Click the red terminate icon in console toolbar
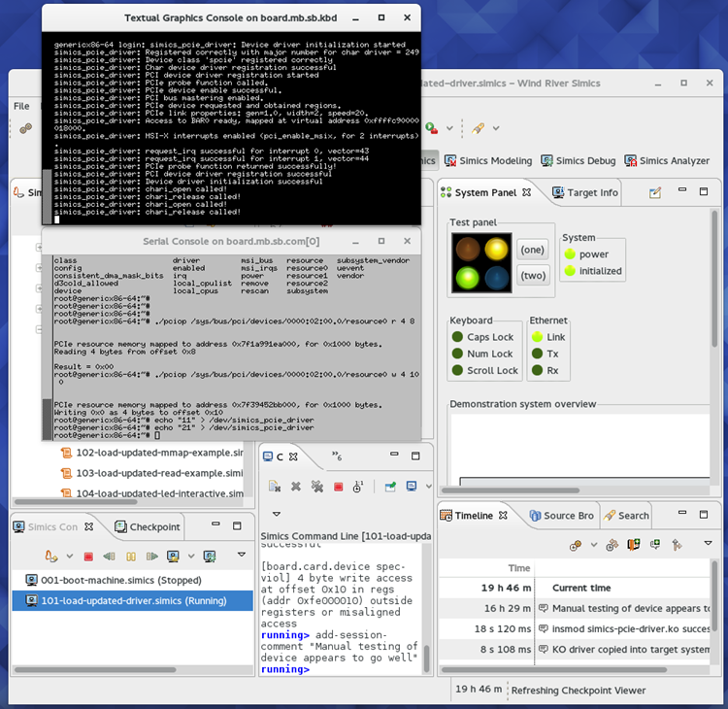 339,487
